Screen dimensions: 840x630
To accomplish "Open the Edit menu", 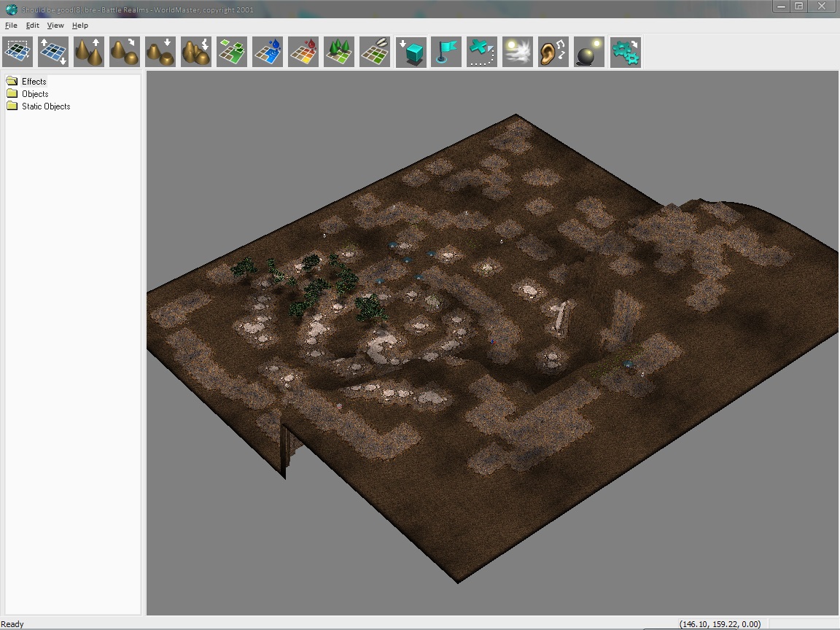I will [x=33, y=26].
